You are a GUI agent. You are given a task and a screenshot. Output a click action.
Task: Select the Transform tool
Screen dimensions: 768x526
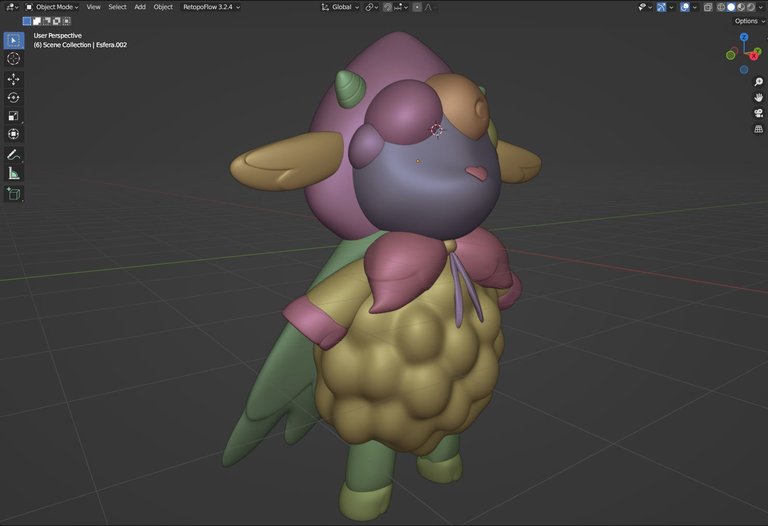(x=14, y=134)
